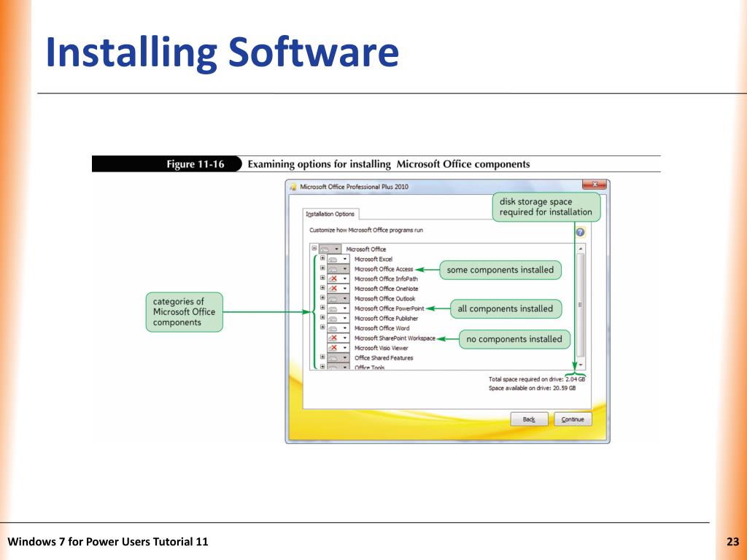
Task: Select the Microsoft Office Word tree row
Action: click(382, 328)
